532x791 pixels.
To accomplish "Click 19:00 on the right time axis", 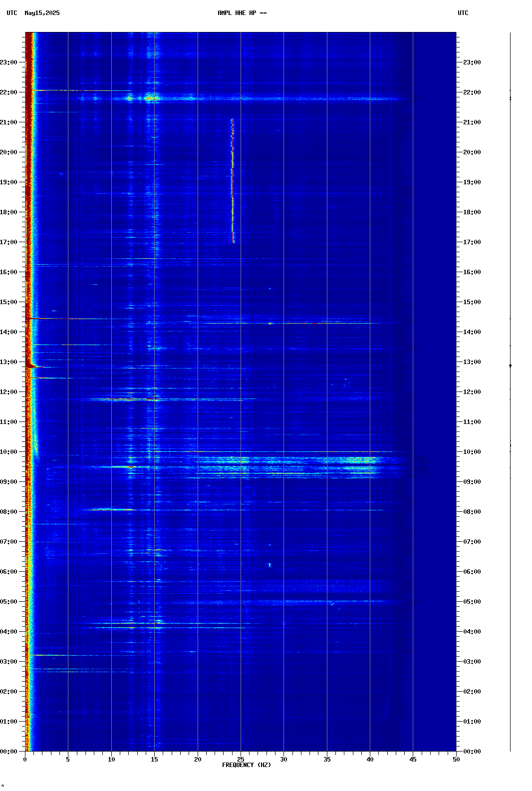I will tap(472, 182).
